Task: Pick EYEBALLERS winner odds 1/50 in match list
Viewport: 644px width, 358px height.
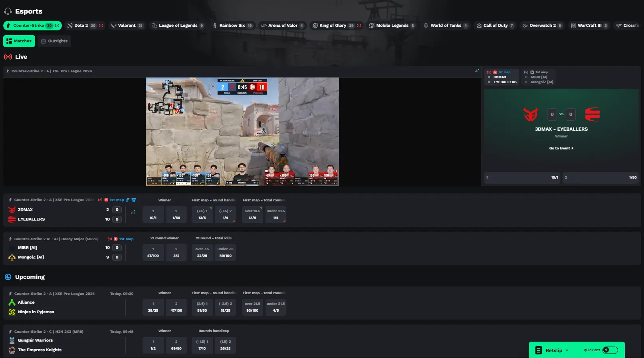Action: pos(176,215)
